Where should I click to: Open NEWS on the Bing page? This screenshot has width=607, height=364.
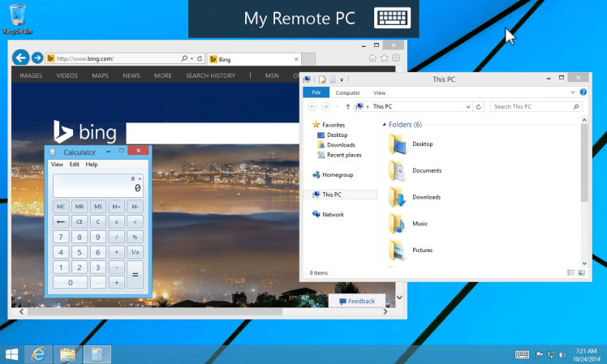pos(131,75)
